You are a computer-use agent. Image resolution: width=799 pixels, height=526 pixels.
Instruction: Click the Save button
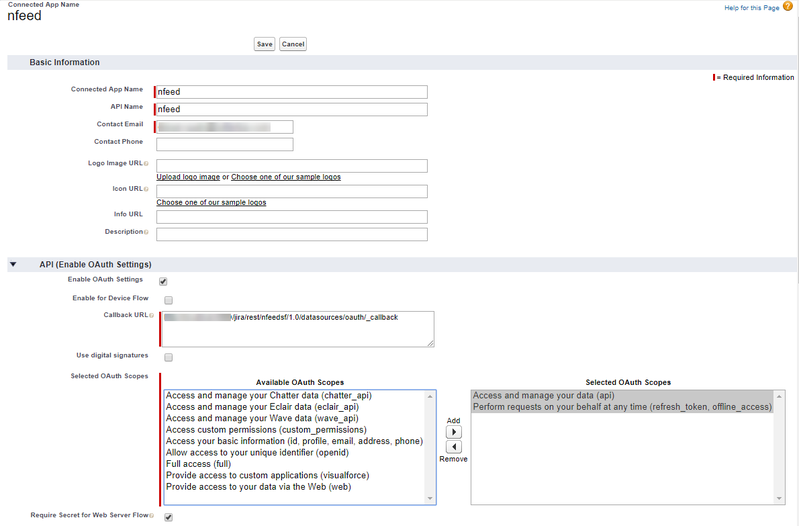point(264,44)
